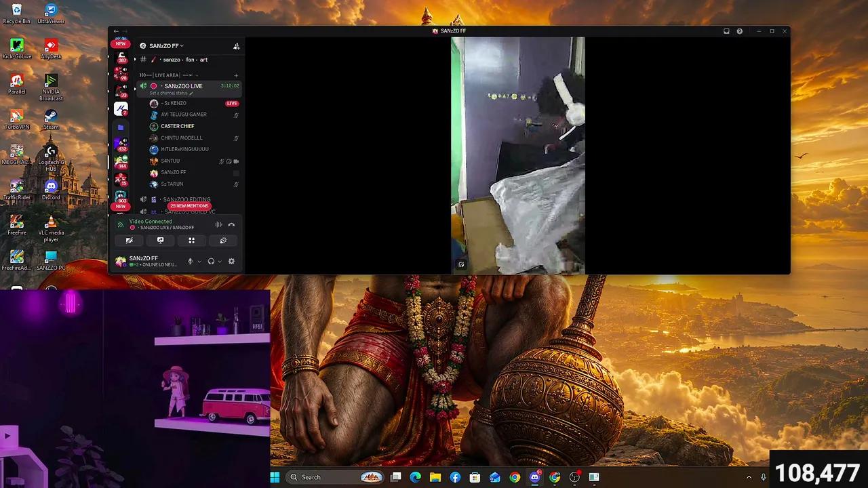This screenshot has height=488, width=868.
Task: Open noise suppression waveform icon
Action: pyautogui.click(x=218, y=224)
